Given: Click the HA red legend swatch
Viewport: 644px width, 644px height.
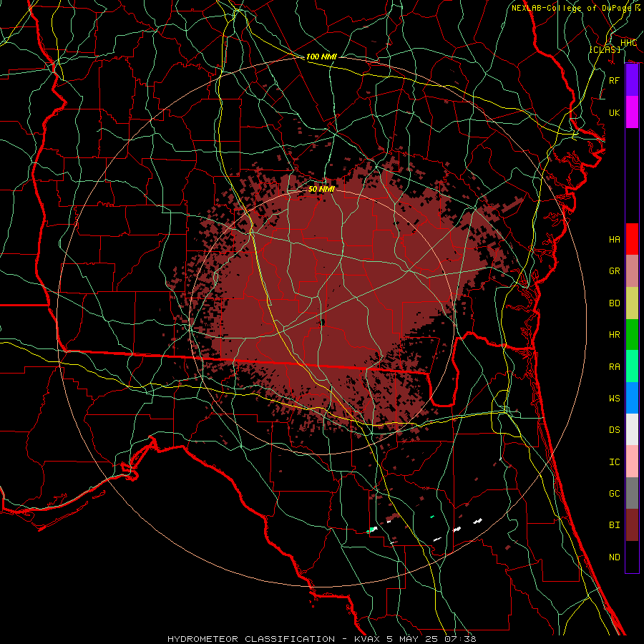Looking at the screenshot, I should tap(632, 239).
